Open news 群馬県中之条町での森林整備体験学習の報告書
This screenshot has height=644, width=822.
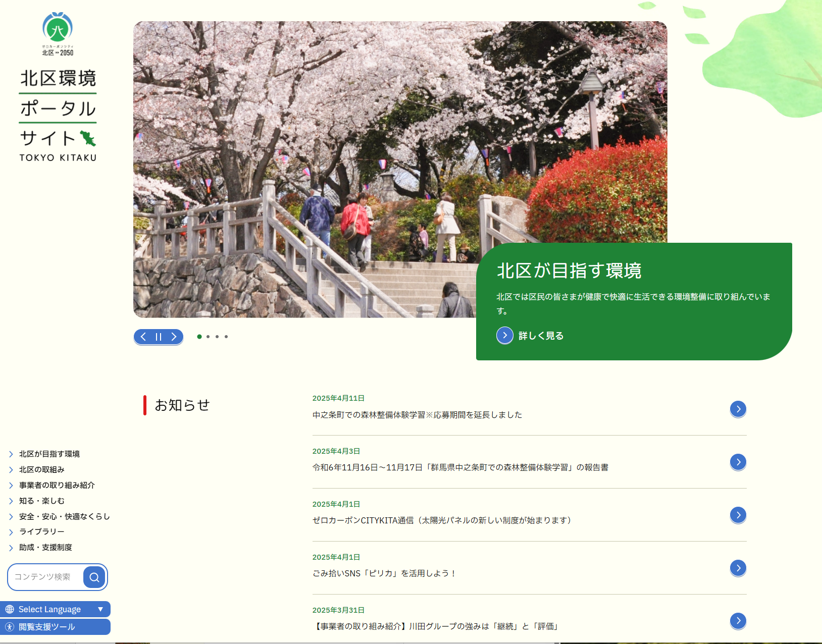[460, 467]
